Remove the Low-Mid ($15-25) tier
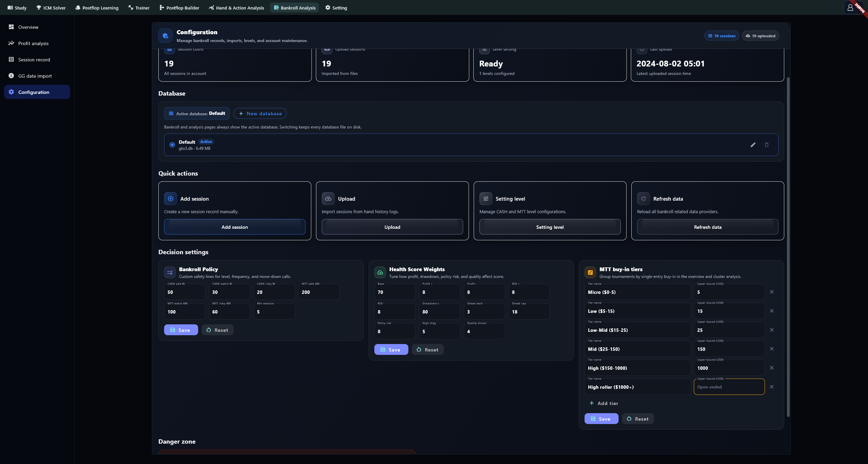 pos(772,330)
